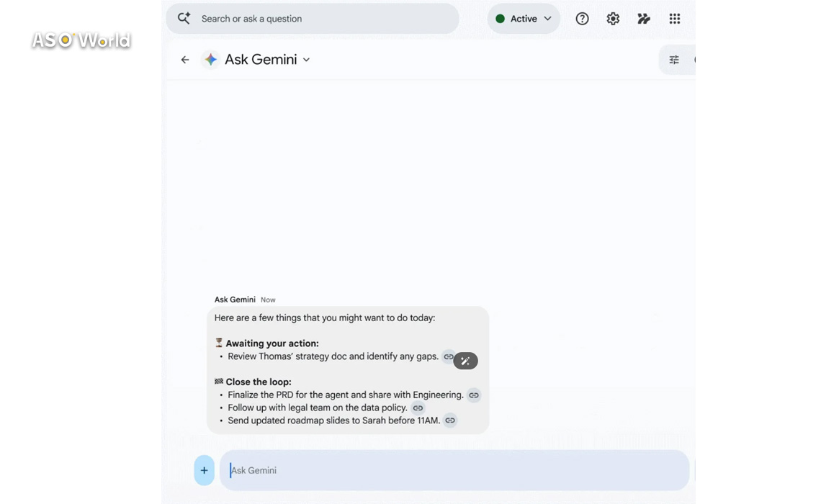
Task: Open the tune sliders options icon
Action: pyautogui.click(x=674, y=60)
